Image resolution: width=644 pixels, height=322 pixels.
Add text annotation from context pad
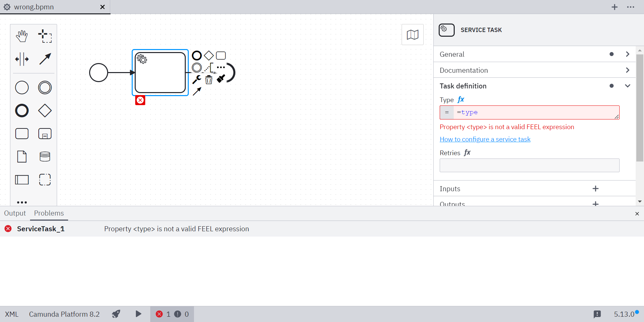(x=209, y=67)
